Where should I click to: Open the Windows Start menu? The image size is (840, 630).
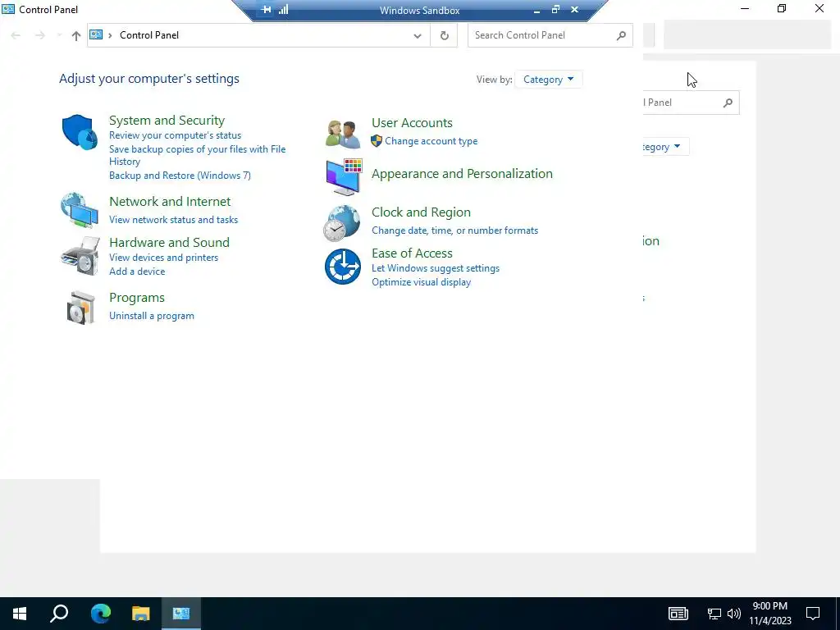[x=20, y=614]
